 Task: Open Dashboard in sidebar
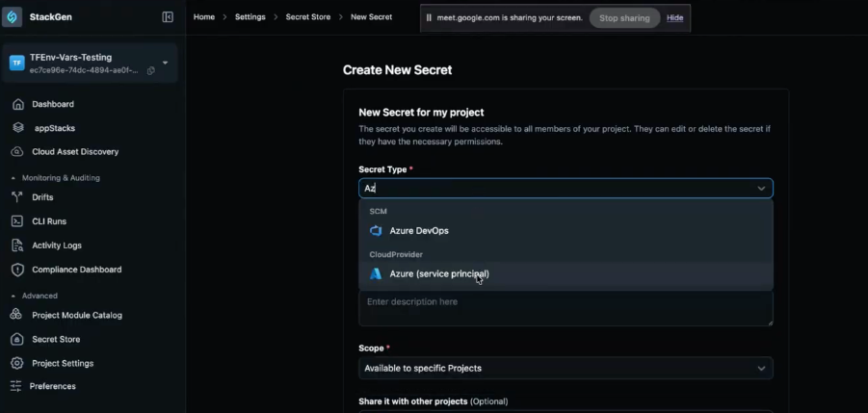click(53, 104)
